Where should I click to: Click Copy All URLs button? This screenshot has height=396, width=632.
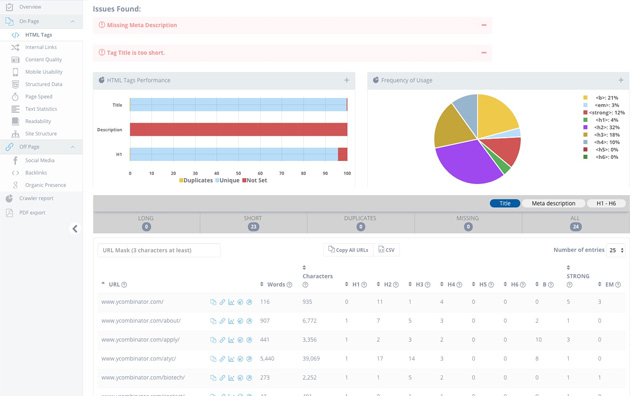pyautogui.click(x=348, y=250)
